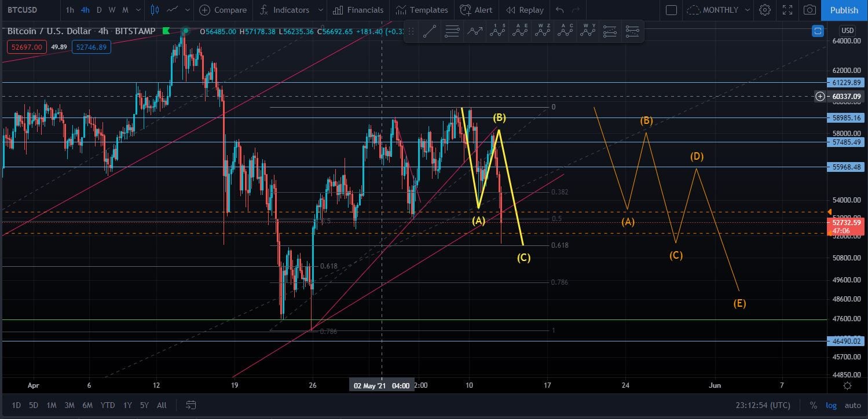This screenshot has width=868, height=419.
Task: Select Elliott correction wave A-C tool
Action: point(565,32)
